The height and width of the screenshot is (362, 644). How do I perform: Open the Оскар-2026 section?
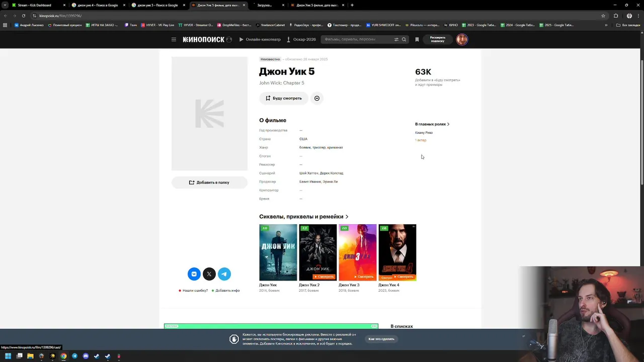tap(301, 39)
